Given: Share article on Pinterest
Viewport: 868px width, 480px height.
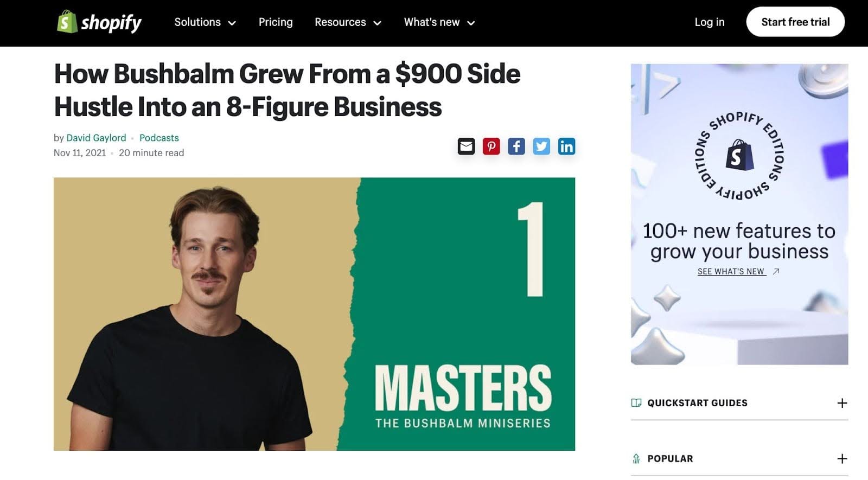Looking at the screenshot, I should [491, 146].
